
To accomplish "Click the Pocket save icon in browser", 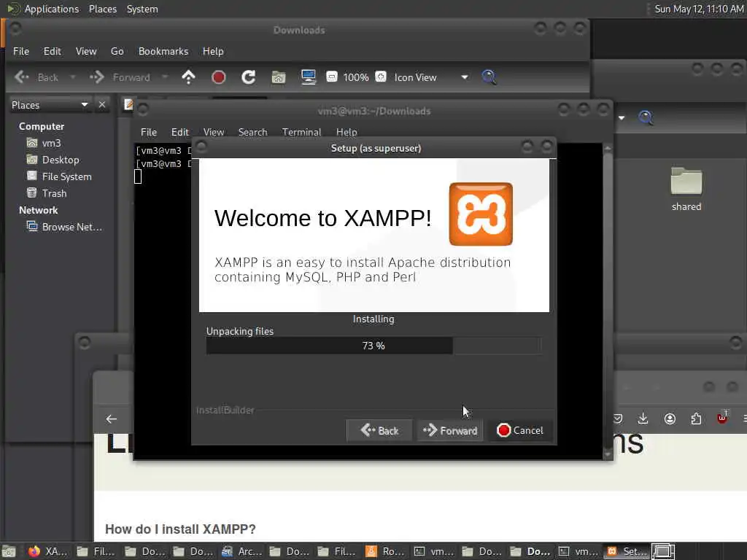I will [x=618, y=419].
